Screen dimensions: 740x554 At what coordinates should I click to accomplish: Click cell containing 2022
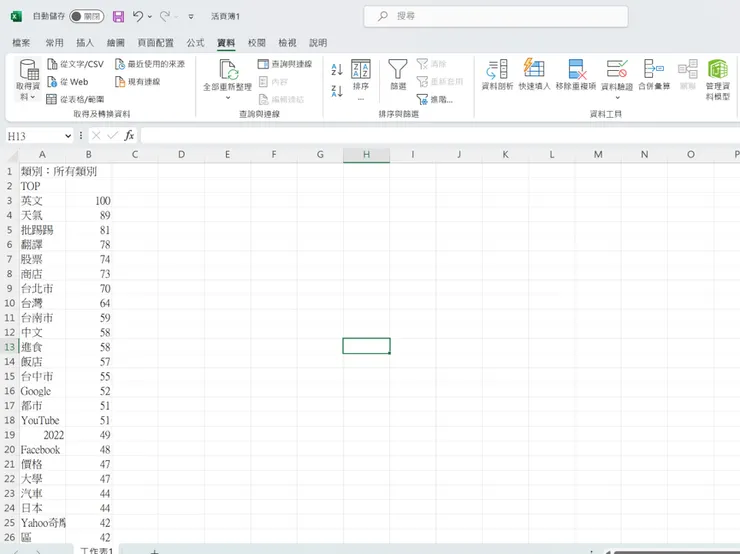(x=42, y=435)
